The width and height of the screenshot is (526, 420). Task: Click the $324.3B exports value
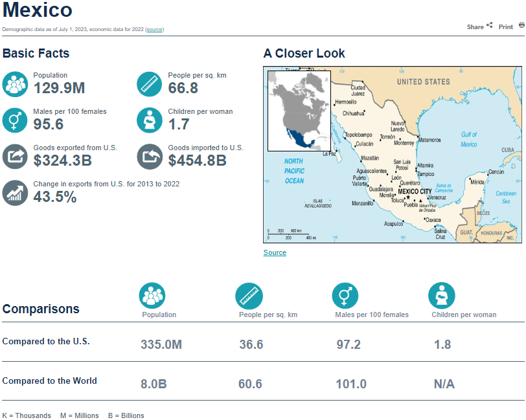coord(63,160)
